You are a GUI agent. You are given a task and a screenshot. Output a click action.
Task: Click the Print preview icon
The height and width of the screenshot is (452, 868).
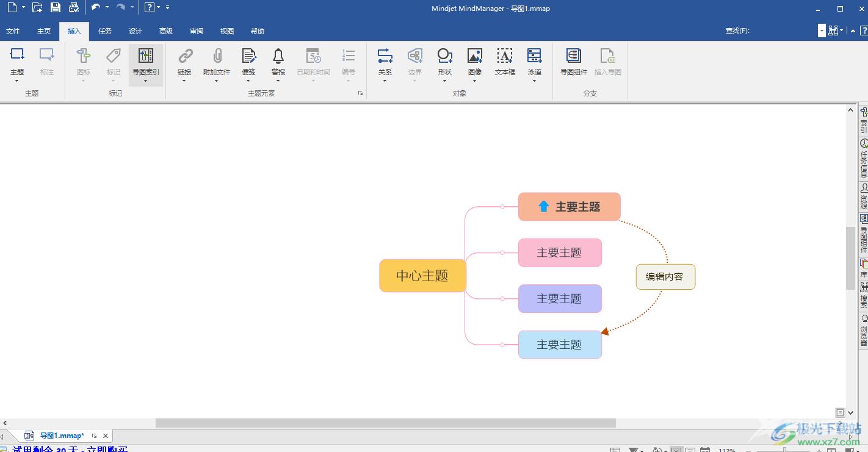(x=74, y=8)
